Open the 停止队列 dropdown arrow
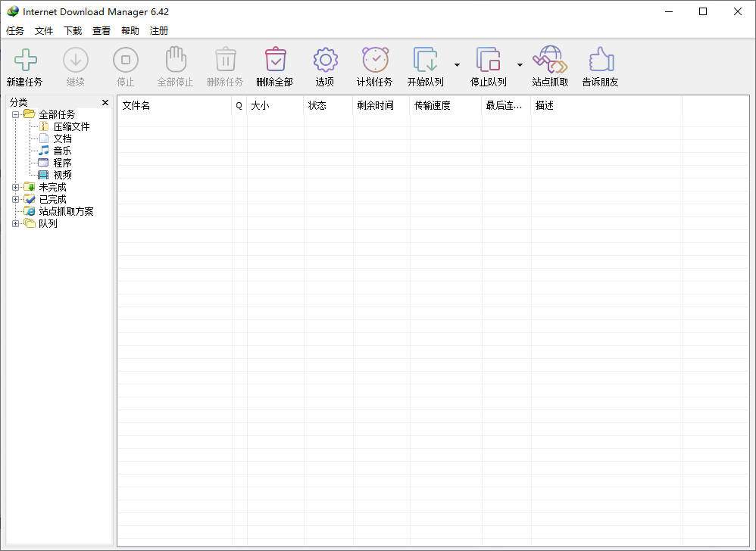Screen dimensions: 756x551 (x=520, y=65)
